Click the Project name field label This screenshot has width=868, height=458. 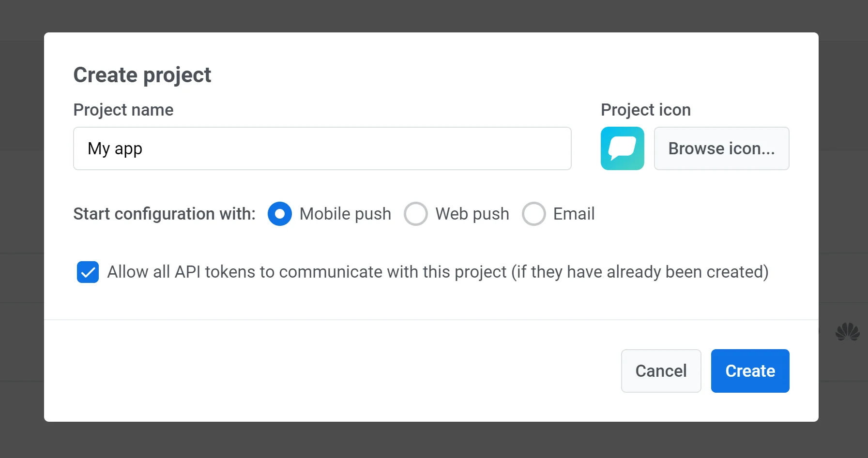(x=123, y=110)
